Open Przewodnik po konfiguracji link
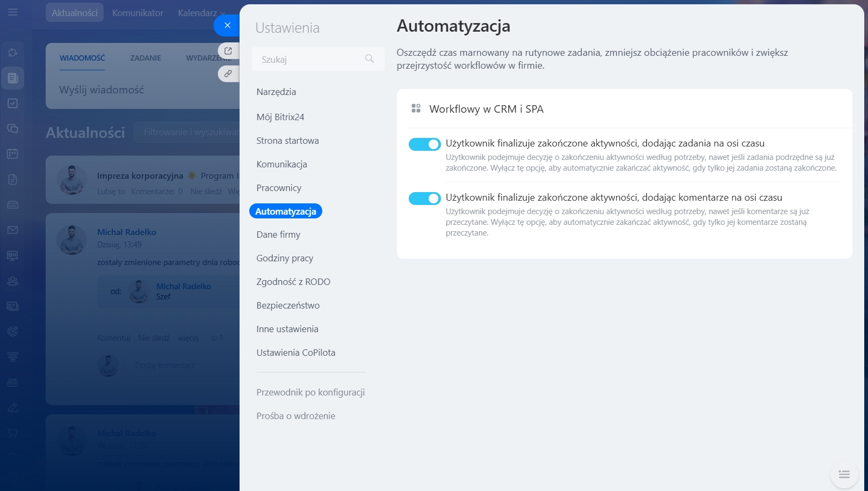The height and width of the screenshot is (491, 868). 310,392
